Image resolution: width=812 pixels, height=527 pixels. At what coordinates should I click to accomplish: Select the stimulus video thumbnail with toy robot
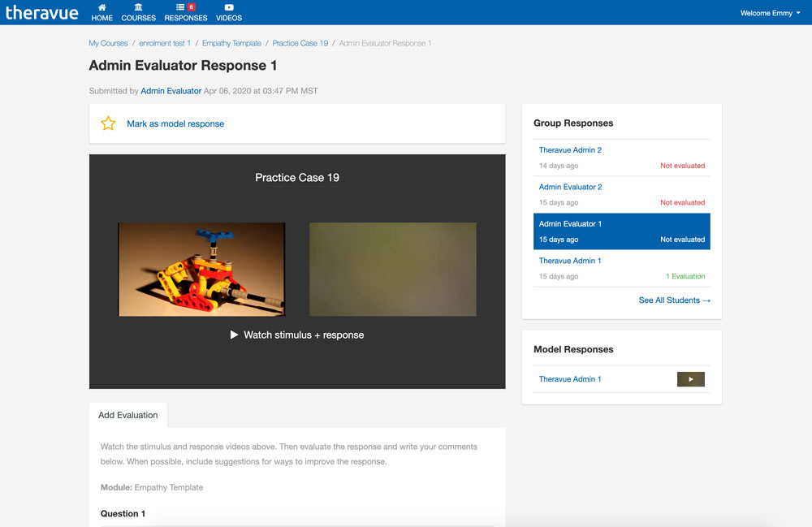(x=201, y=270)
